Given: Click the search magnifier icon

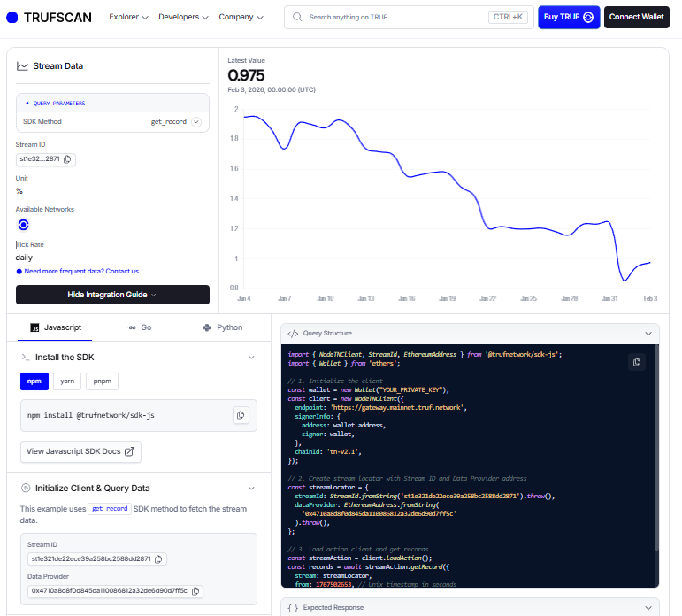Looking at the screenshot, I should (x=297, y=17).
